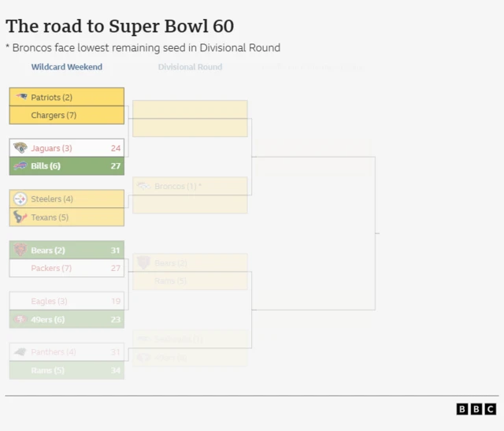Click 49ers (6) name in Wildcard column
This screenshot has height=431, width=504.
coord(48,319)
